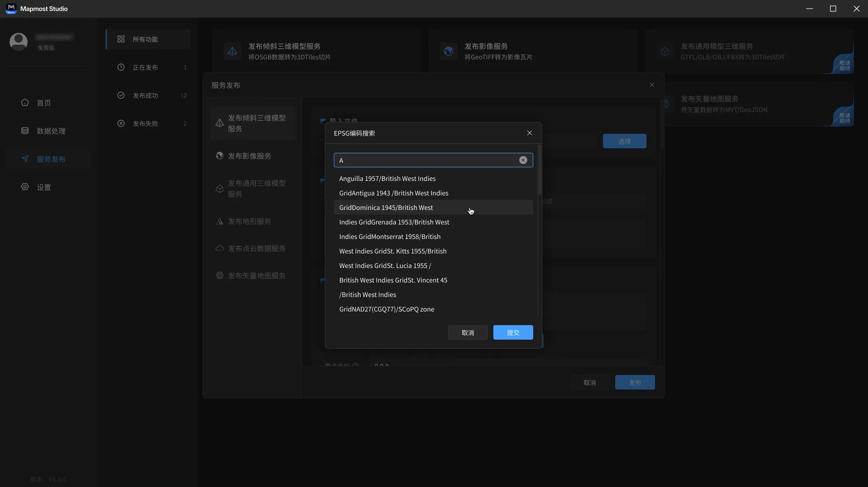Click the 服务发布 paper plane icon
The height and width of the screenshot is (487, 868).
(x=25, y=159)
